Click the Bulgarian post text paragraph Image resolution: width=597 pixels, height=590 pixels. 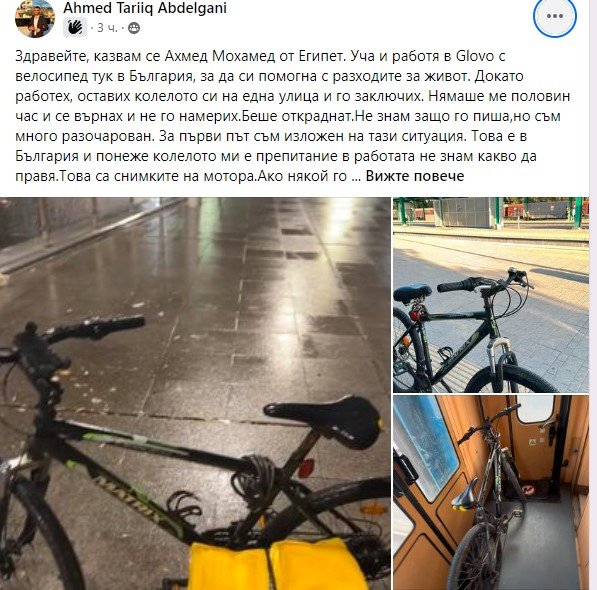tap(292, 116)
